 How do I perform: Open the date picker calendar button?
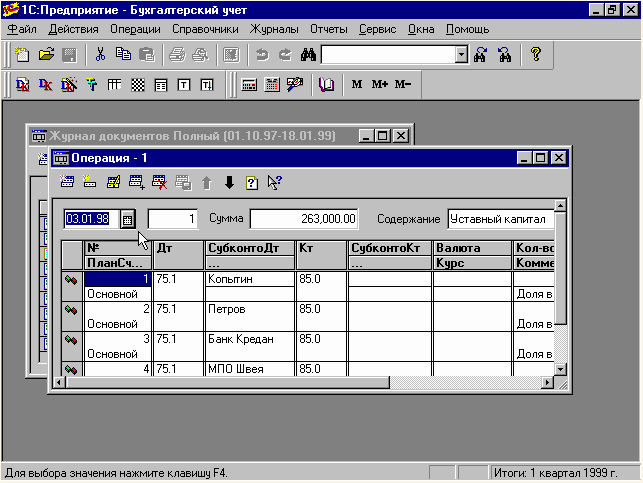click(x=128, y=219)
